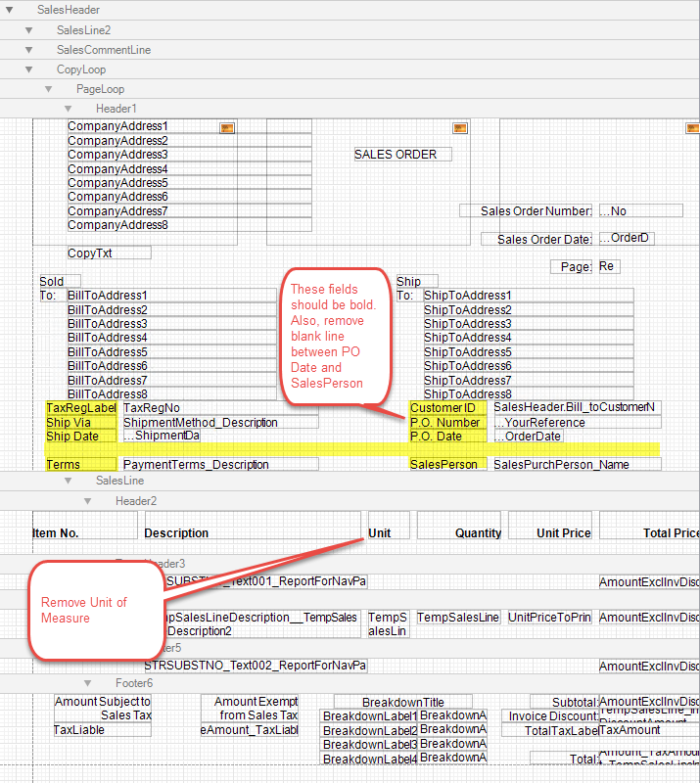Select the SalesPurchPerson_Name field
The width and height of the screenshot is (700, 783).
point(577,464)
